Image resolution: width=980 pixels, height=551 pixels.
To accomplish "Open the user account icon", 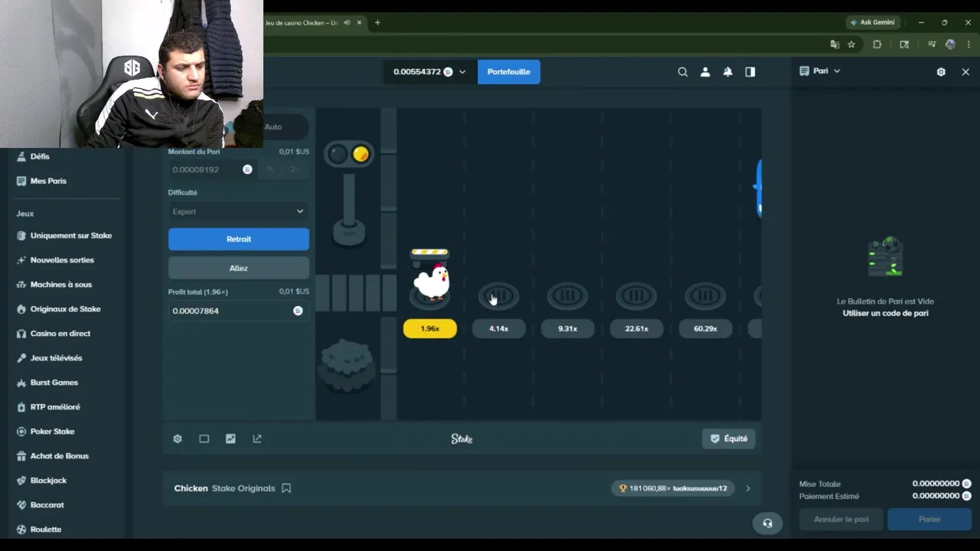I will [x=705, y=72].
